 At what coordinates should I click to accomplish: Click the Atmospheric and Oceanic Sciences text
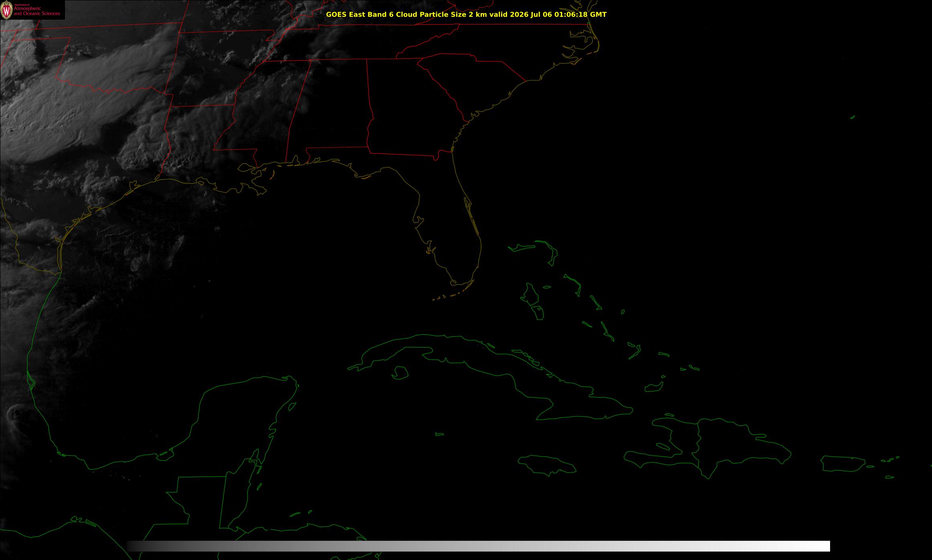37,11
